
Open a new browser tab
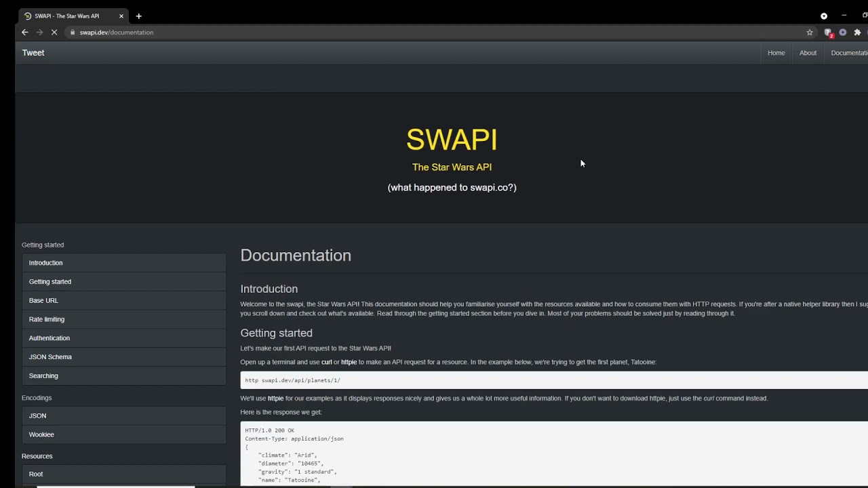pos(138,16)
